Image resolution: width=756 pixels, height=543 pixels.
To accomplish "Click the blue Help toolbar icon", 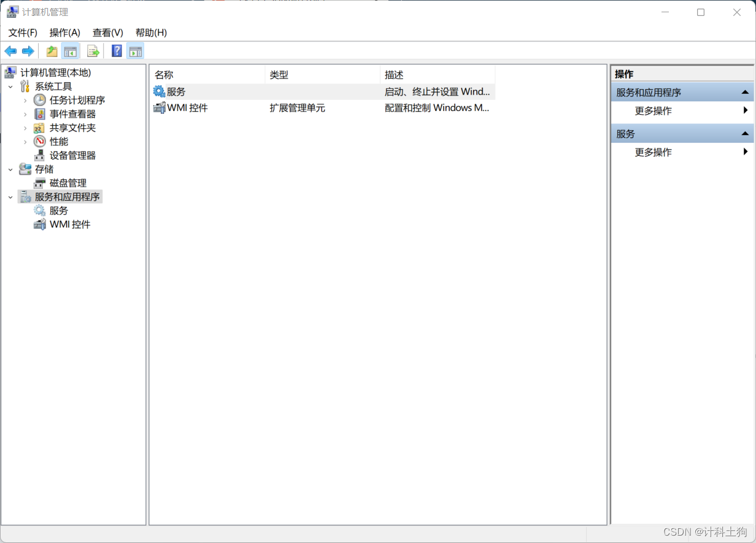I will point(117,52).
